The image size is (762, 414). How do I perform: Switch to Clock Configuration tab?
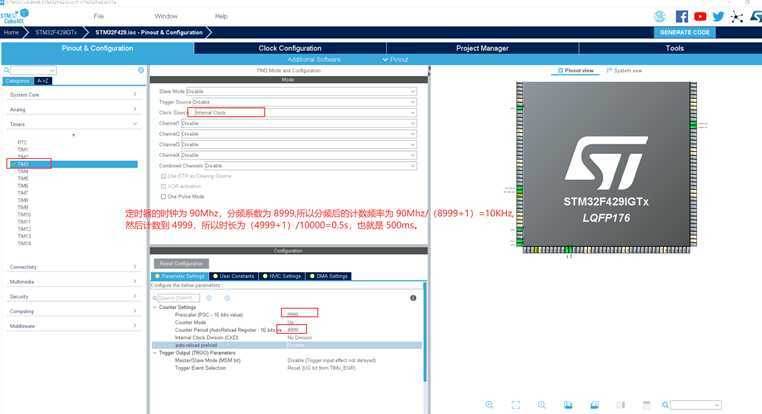pyautogui.click(x=290, y=48)
